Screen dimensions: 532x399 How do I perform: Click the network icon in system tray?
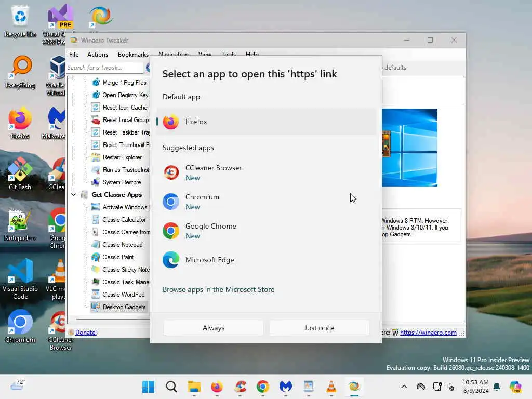click(x=437, y=387)
